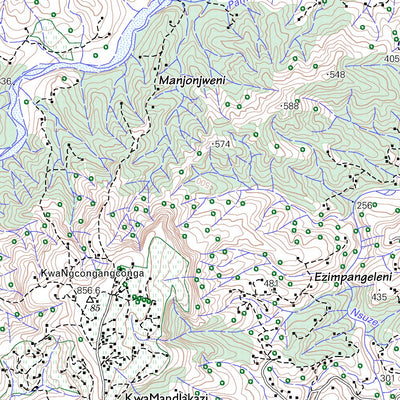Select the KwaNgcongangconga settlement label
The width and height of the screenshot is (400, 400).
[x=92, y=274]
